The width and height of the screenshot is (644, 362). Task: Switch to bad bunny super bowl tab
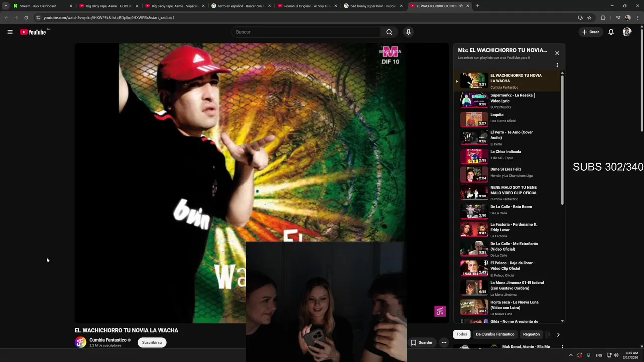[373, 6]
